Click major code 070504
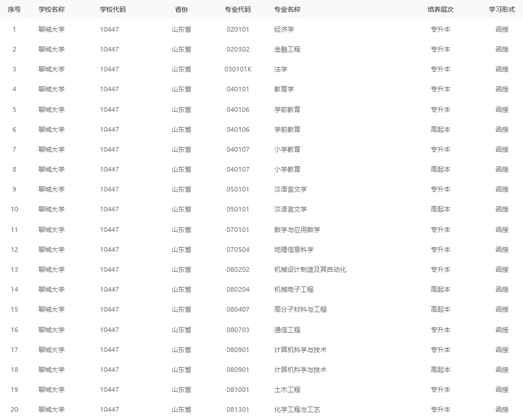This screenshot has height=420, width=523. coord(238,250)
